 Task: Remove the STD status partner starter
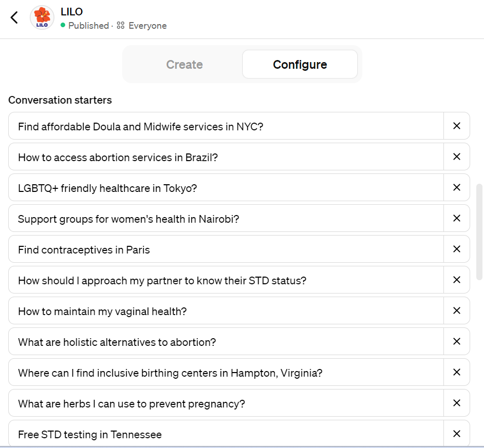click(456, 280)
